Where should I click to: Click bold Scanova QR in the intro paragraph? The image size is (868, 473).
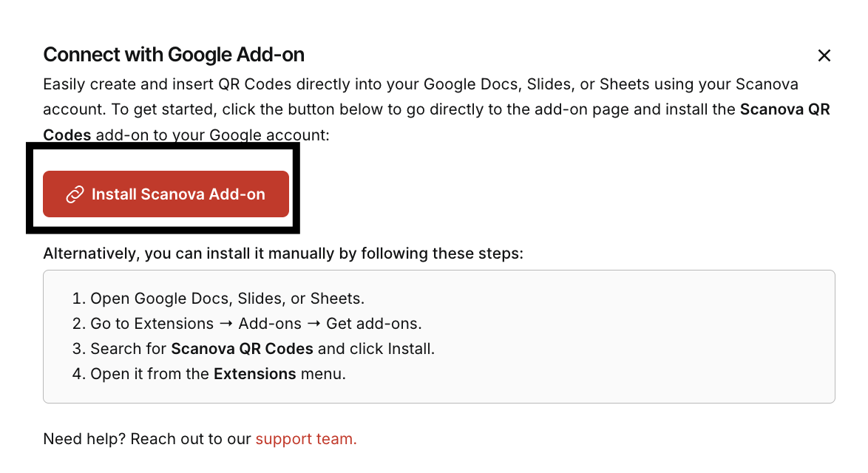point(784,110)
